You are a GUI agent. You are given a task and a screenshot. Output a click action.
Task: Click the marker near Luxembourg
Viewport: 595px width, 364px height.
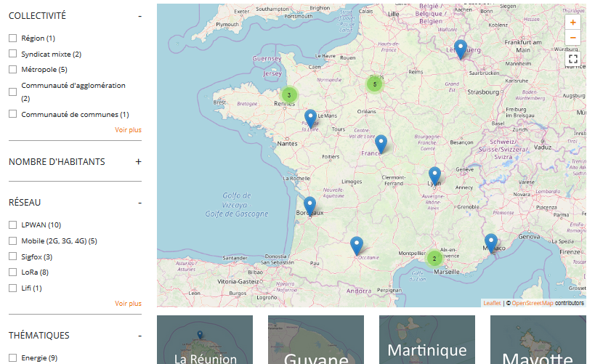tap(460, 49)
